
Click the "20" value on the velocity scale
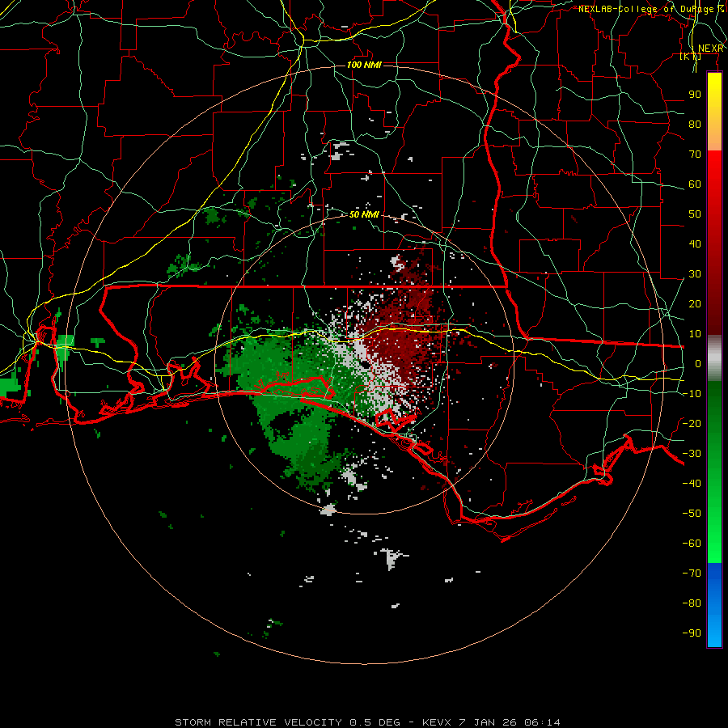[695, 304]
